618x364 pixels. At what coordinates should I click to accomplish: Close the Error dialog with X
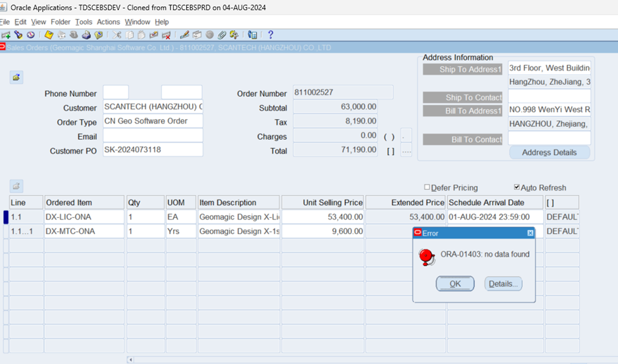(530, 233)
